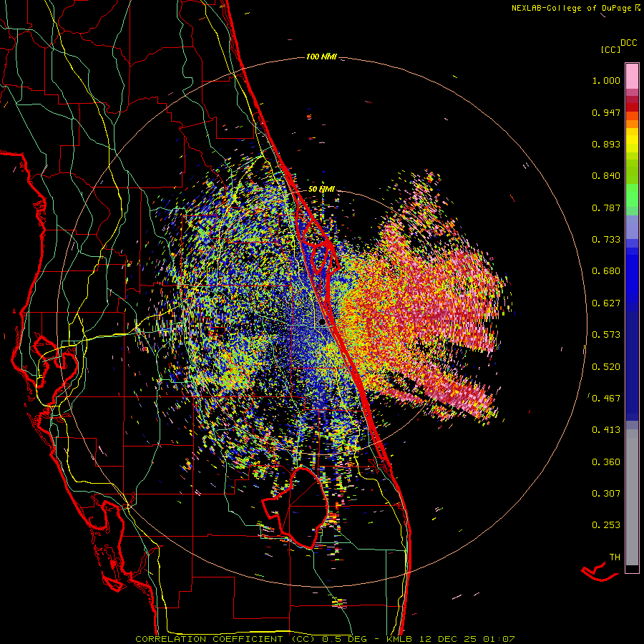Click the 0.840 scale value
Image resolution: width=644 pixels, height=644 pixels.
606,176
